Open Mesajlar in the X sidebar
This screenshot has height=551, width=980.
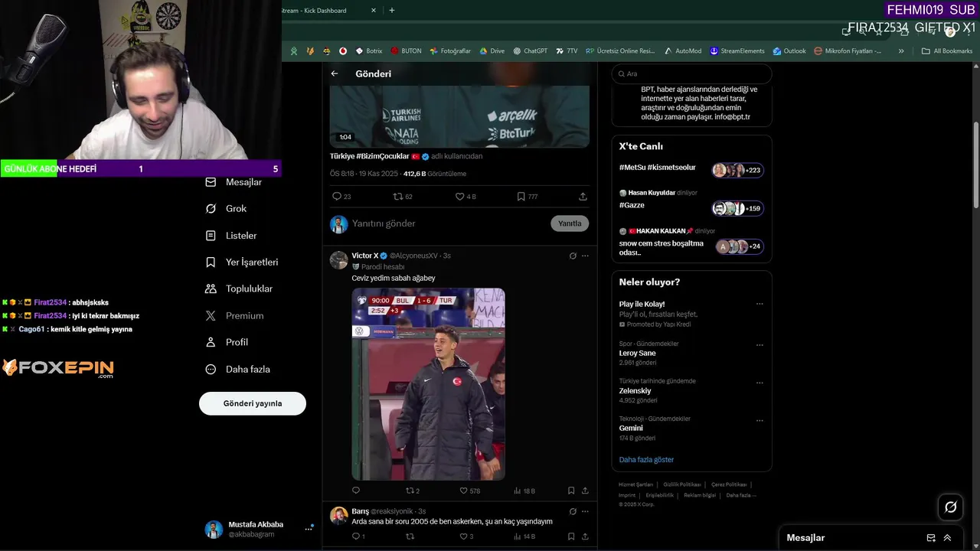click(x=234, y=182)
